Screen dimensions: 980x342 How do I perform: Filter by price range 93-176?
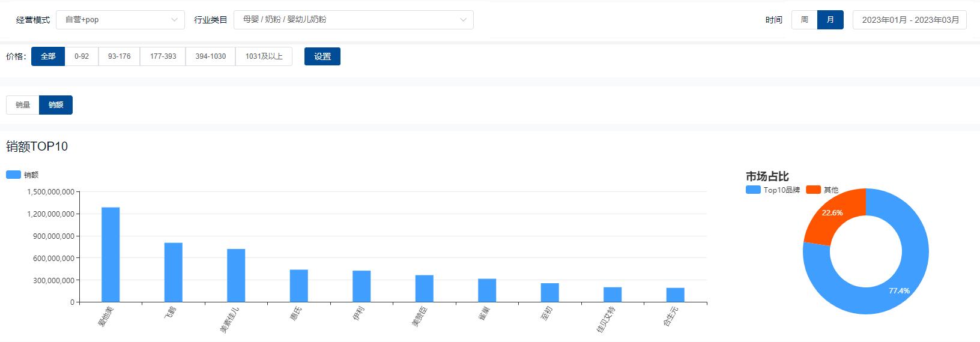click(x=119, y=56)
